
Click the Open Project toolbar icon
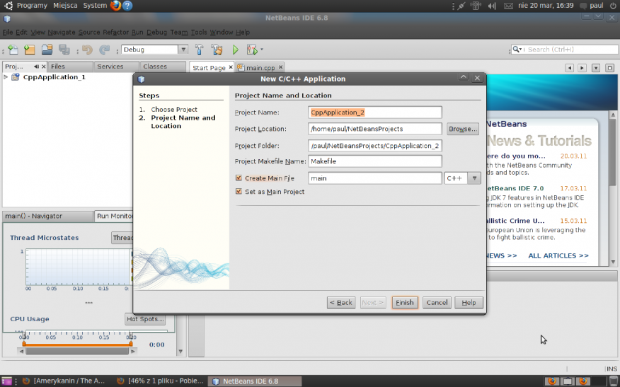tap(47, 50)
